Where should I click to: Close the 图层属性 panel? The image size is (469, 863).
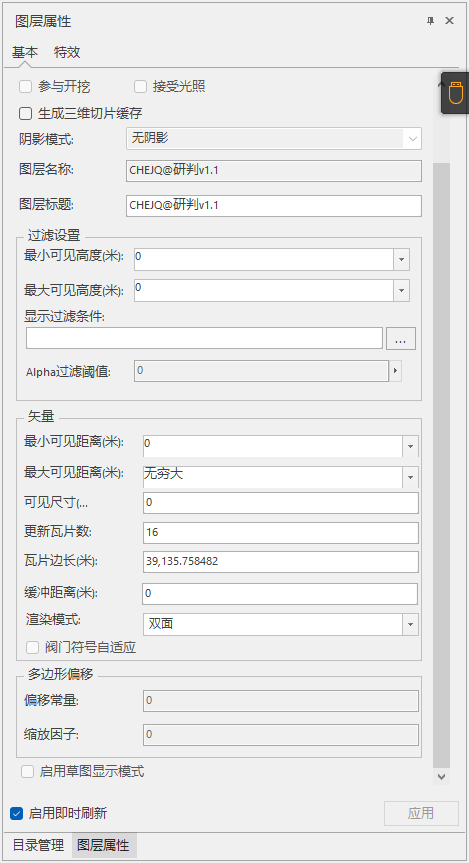(449, 21)
